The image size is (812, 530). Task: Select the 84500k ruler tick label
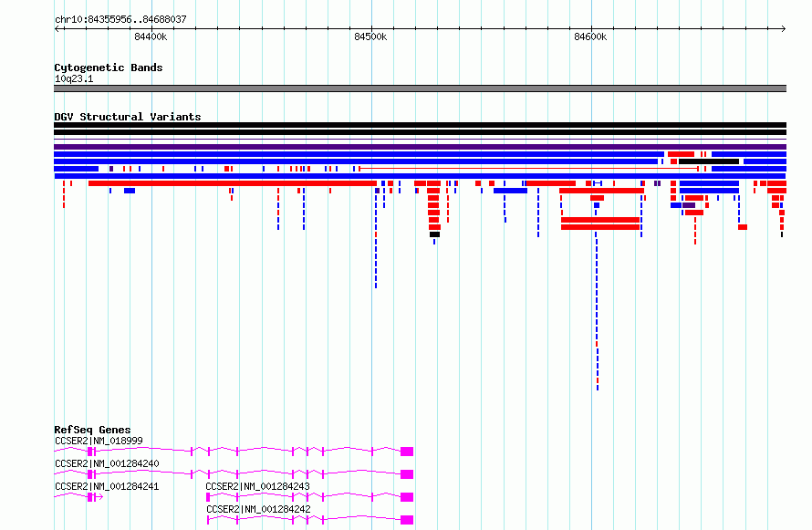(x=370, y=36)
